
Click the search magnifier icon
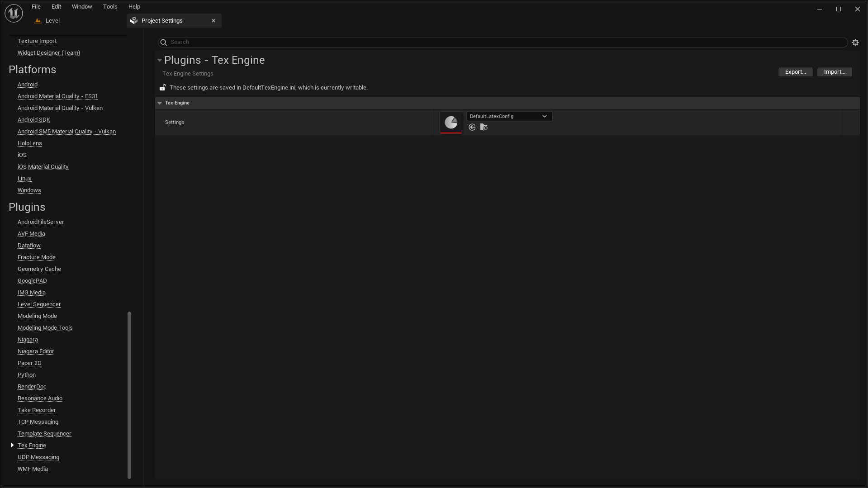[x=164, y=42]
